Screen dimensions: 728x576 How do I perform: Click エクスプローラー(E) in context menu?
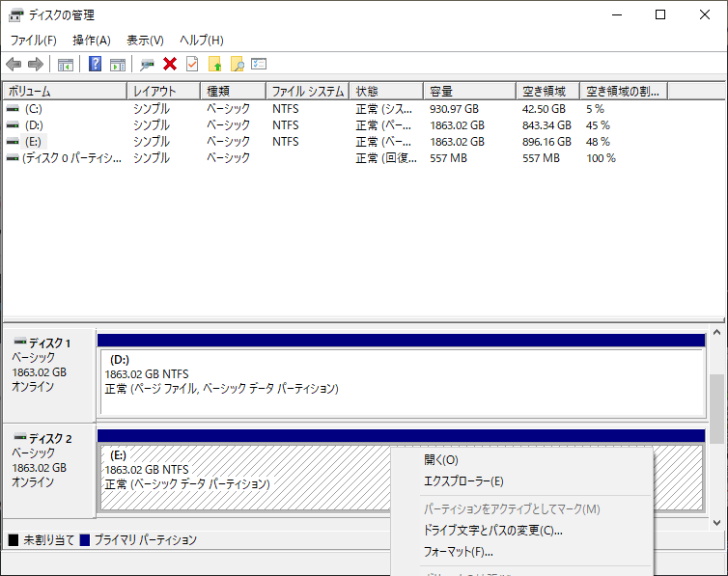pos(463,481)
